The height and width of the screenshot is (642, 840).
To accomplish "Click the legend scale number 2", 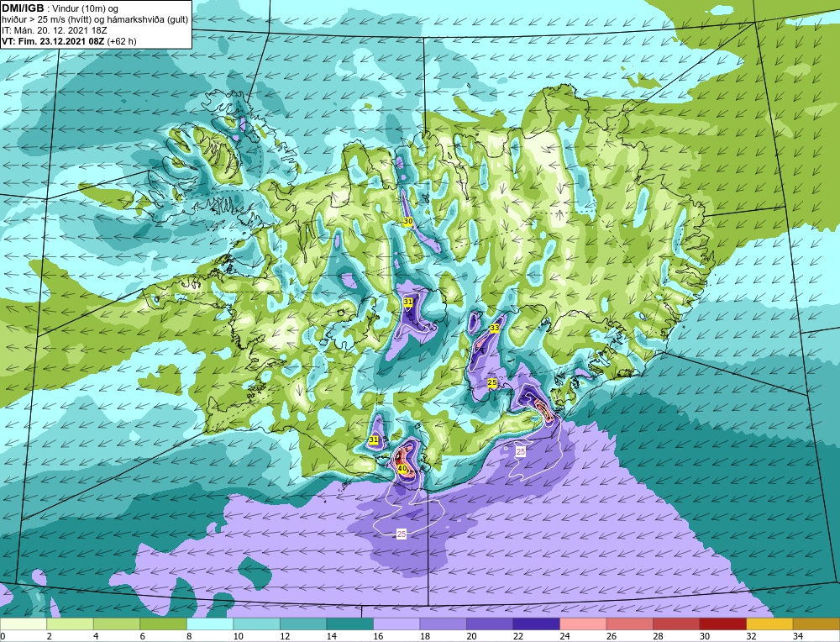I will coord(49,637).
